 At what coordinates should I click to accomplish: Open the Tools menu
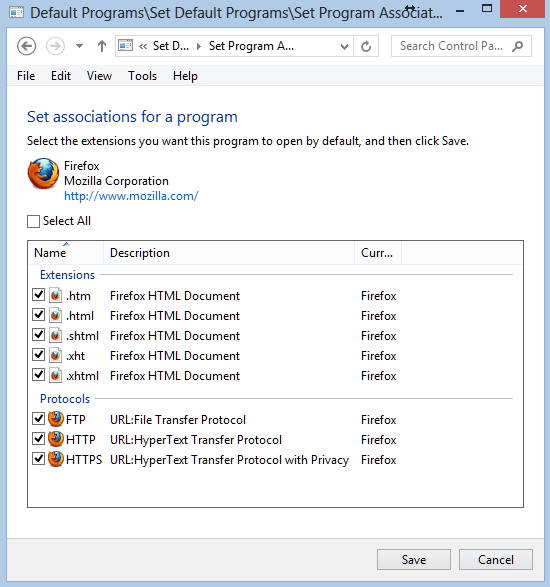click(x=142, y=76)
